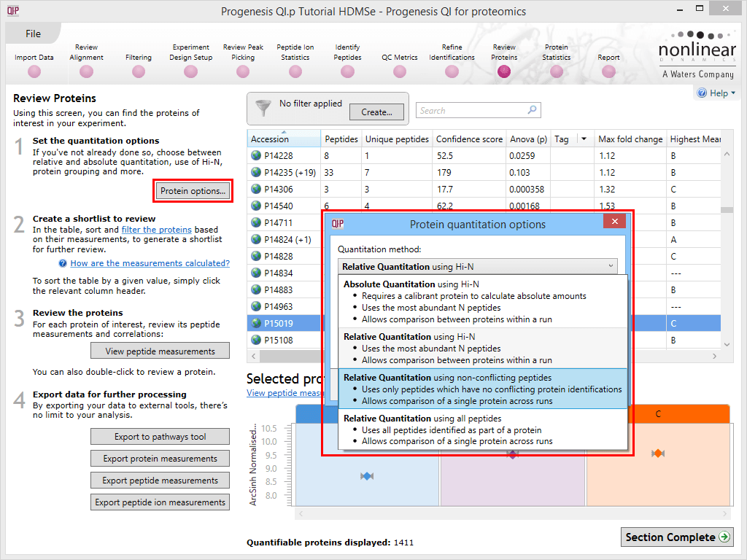Open View peptide measurements link under Selected protein

tap(285, 393)
